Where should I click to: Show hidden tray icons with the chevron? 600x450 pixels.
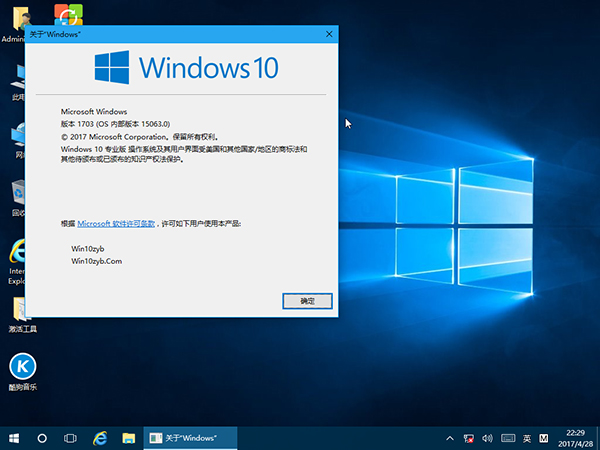point(451,438)
